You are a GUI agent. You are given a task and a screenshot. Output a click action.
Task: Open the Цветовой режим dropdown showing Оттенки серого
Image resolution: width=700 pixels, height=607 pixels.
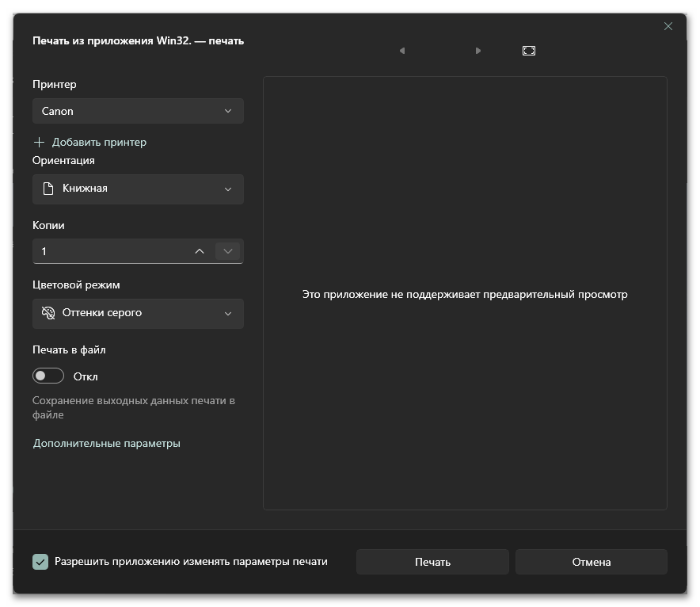point(138,313)
